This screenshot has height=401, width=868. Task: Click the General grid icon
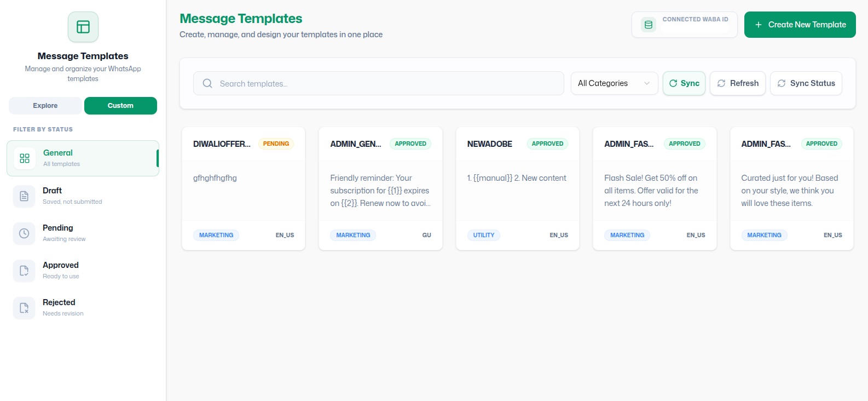tap(25, 158)
